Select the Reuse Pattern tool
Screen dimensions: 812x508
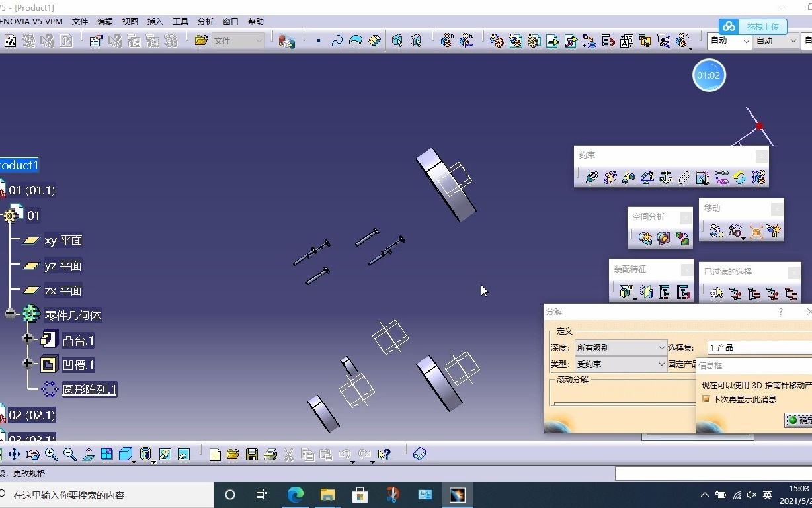pyautogui.click(x=758, y=177)
